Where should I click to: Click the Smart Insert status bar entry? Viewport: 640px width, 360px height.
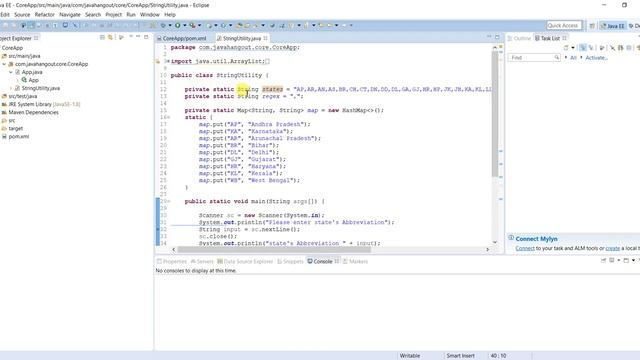460,356
